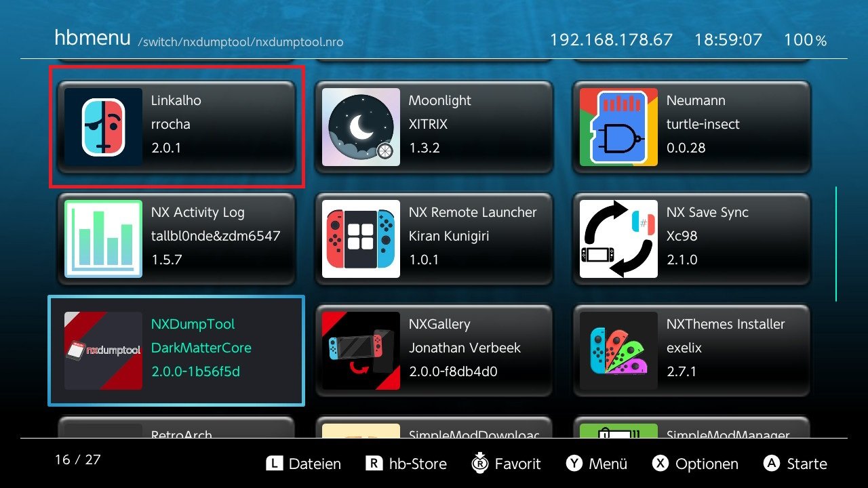The width and height of the screenshot is (868, 488).
Task: Toggle Favorit for the selected app
Action: [506, 464]
